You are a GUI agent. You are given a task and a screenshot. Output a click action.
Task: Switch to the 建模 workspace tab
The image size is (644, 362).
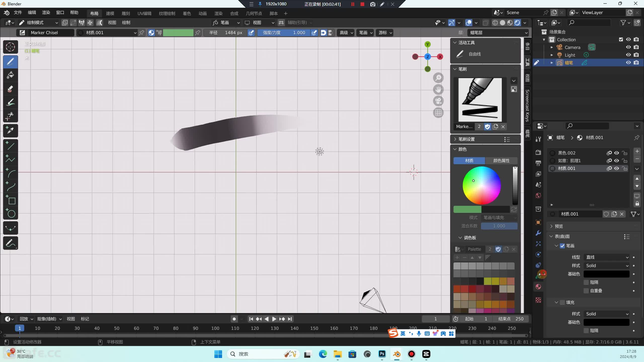coord(110,13)
